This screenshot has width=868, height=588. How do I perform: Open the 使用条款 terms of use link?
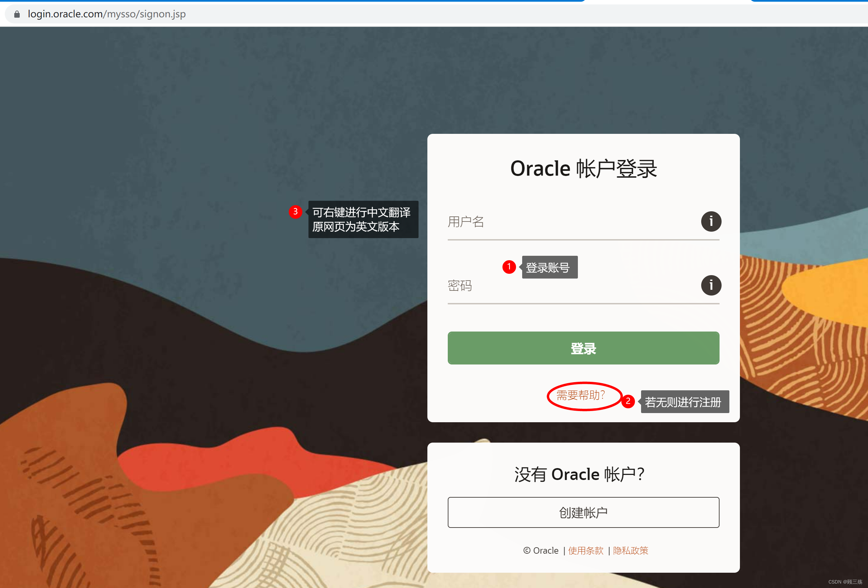tap(586, 550)
